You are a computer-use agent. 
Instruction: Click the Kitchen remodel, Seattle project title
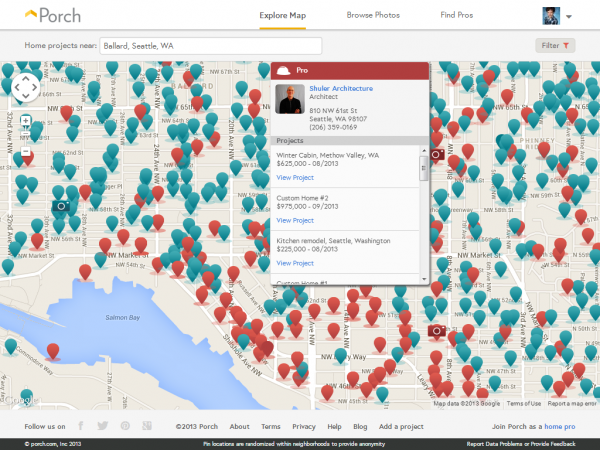tap(333, 241)
